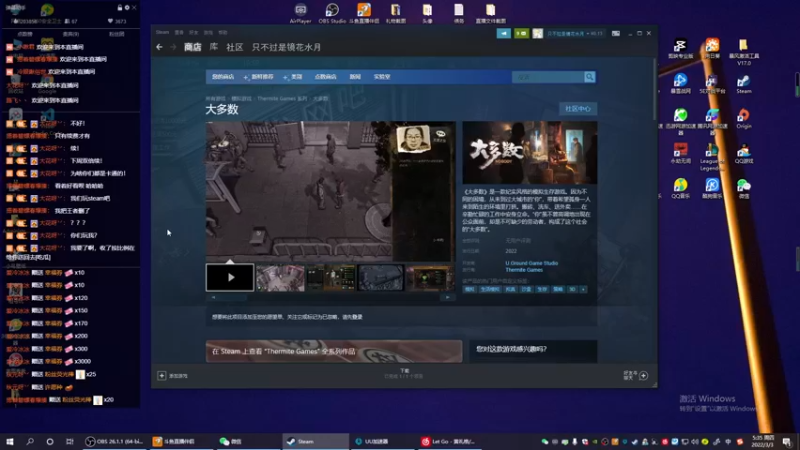The height and width of the screenshot is (450, 800).
Task: Open the notification center icon on taskbar
Action: [787, 442]
